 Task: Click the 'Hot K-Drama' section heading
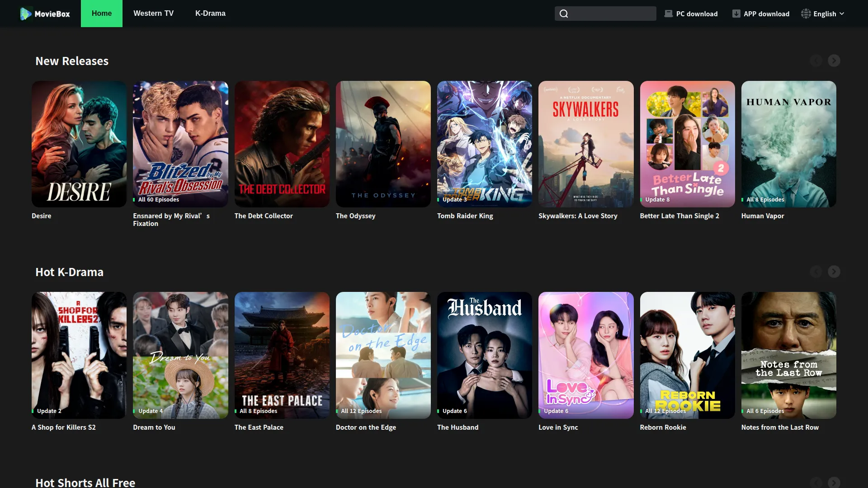tap(69, 272)
